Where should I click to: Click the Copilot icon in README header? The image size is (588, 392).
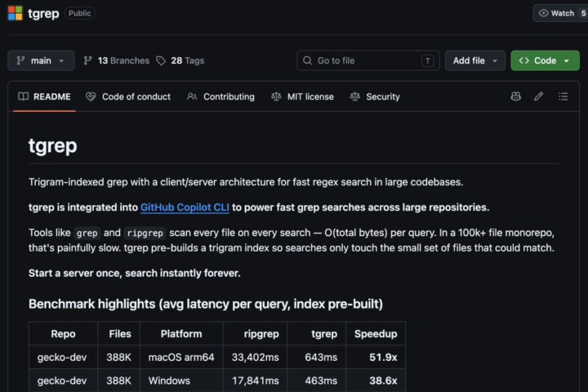click(515, 96)
